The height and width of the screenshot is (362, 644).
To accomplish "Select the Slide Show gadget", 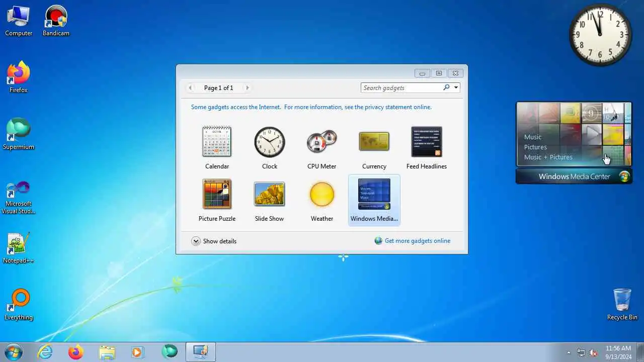I will point(270,194).
